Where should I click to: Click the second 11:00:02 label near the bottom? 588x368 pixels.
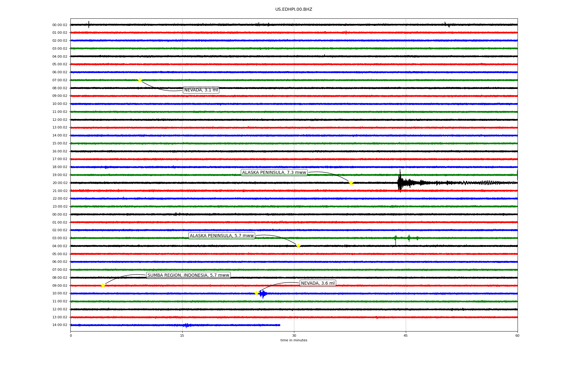(60, 301)
